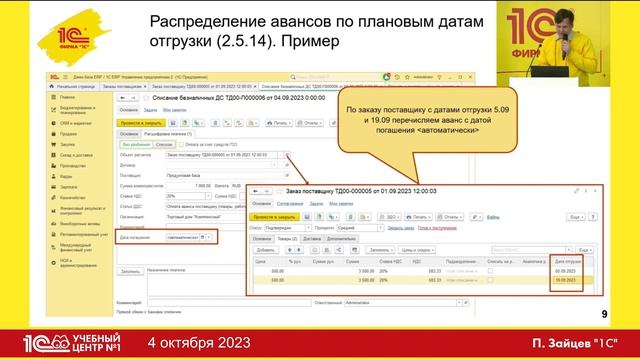The width and height of the screenshot is (640, 360).
Task: Open Основное tab under order status row
Action: (262, 239)
